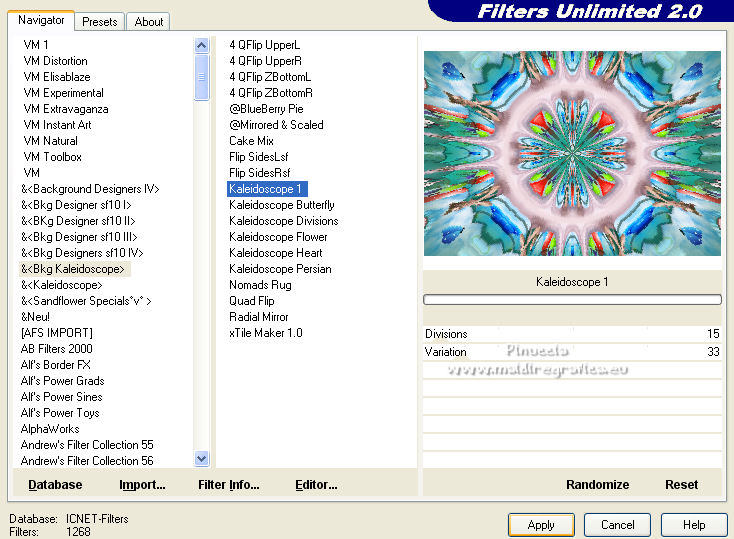Select the Navigator tab
734x539 pixels.
[41, 20]
